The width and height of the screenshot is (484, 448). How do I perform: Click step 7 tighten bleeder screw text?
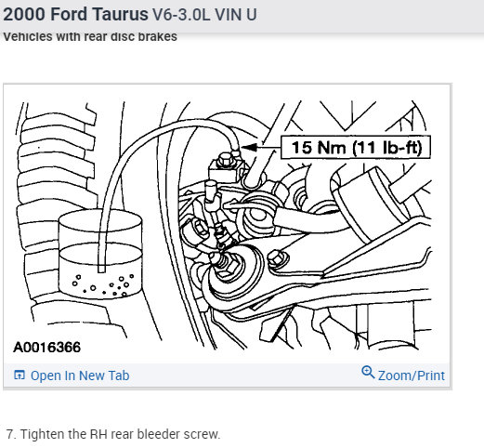pyautogui.click(x=113, y=434)
